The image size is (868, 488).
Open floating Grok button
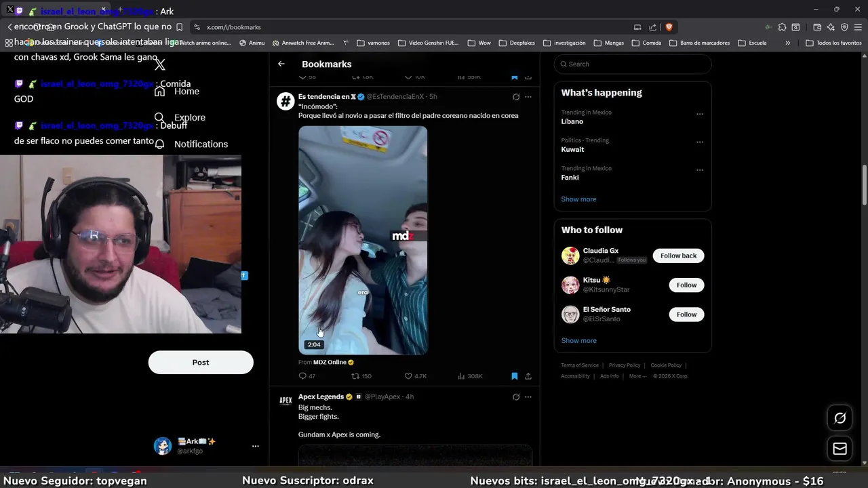point(840,418)
